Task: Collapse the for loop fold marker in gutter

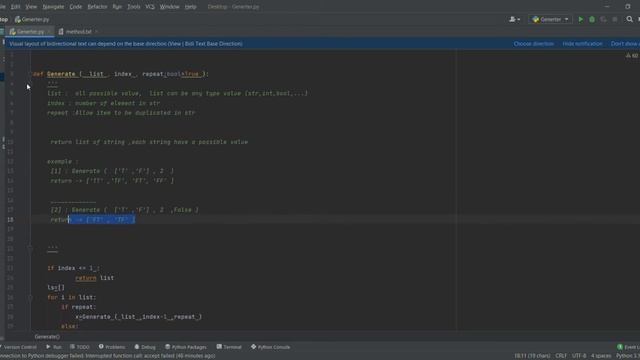Action: pyautogui.click(x=30, y=298)
